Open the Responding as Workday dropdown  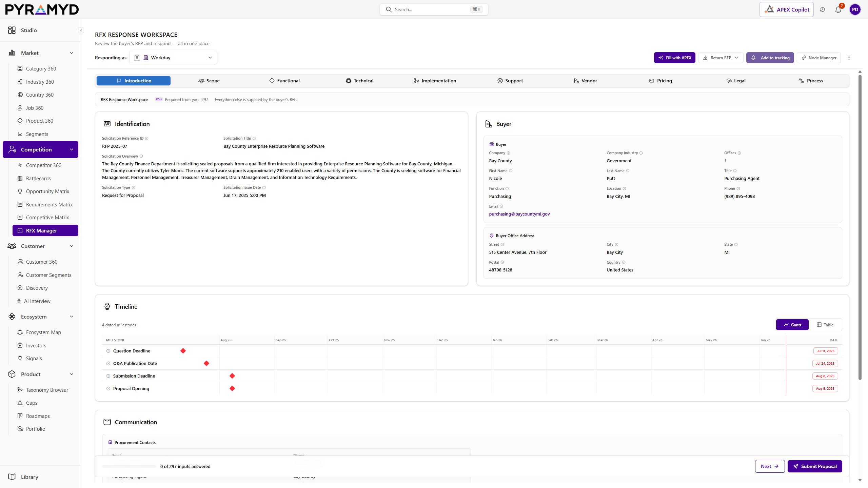tap(173, 58)
